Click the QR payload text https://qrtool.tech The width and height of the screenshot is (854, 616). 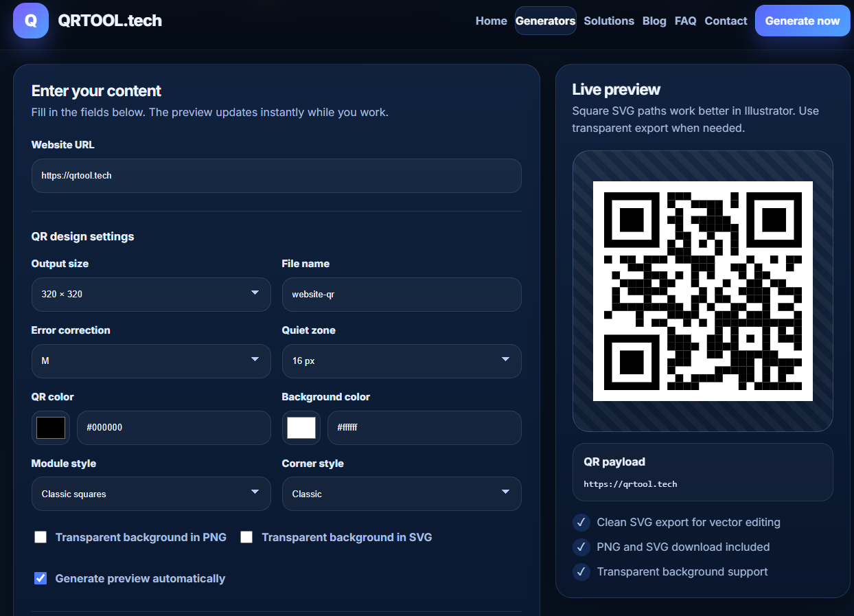(630, 484)
